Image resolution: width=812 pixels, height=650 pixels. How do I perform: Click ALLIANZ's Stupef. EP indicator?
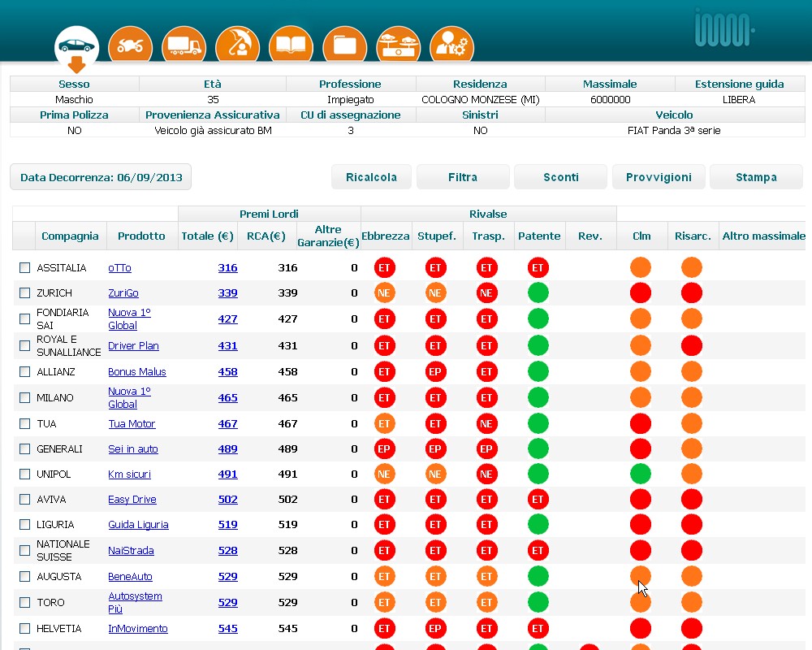pyautogui.click(x=435, y=371)
